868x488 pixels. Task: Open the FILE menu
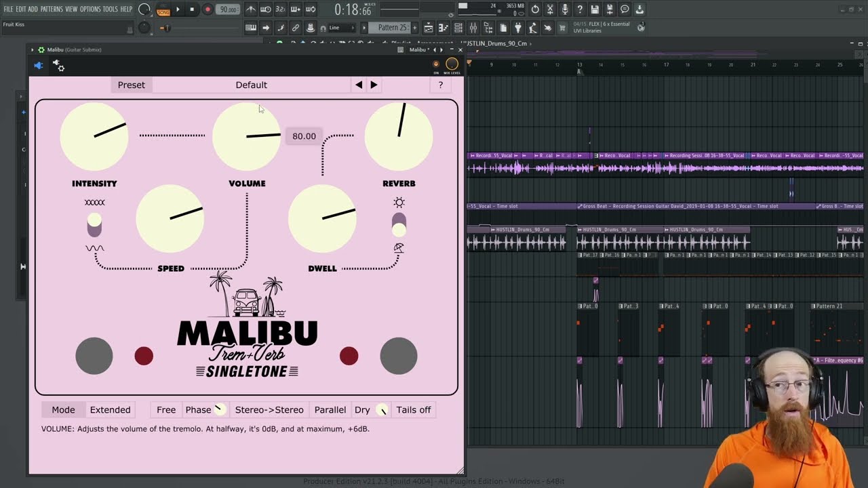(x=8, y=9)
